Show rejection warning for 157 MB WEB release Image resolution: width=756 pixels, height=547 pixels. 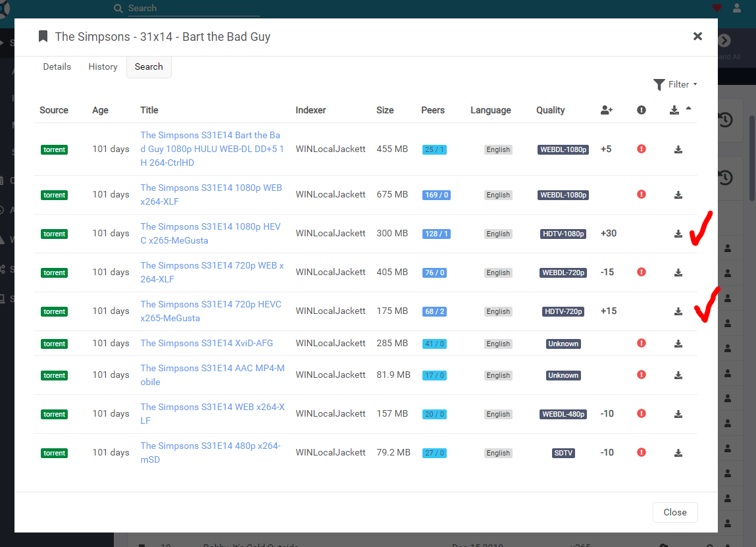tap(642, 413)
